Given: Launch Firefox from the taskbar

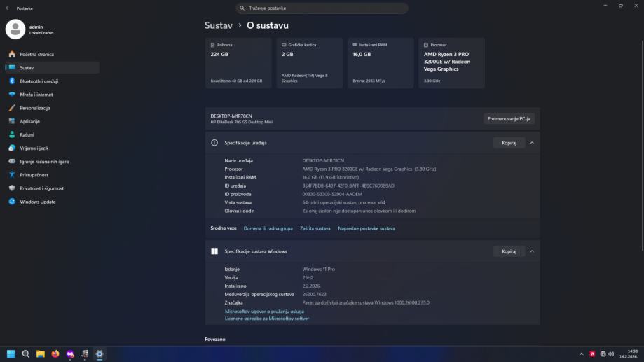Looking at the screenshot, I should point(55,354).
